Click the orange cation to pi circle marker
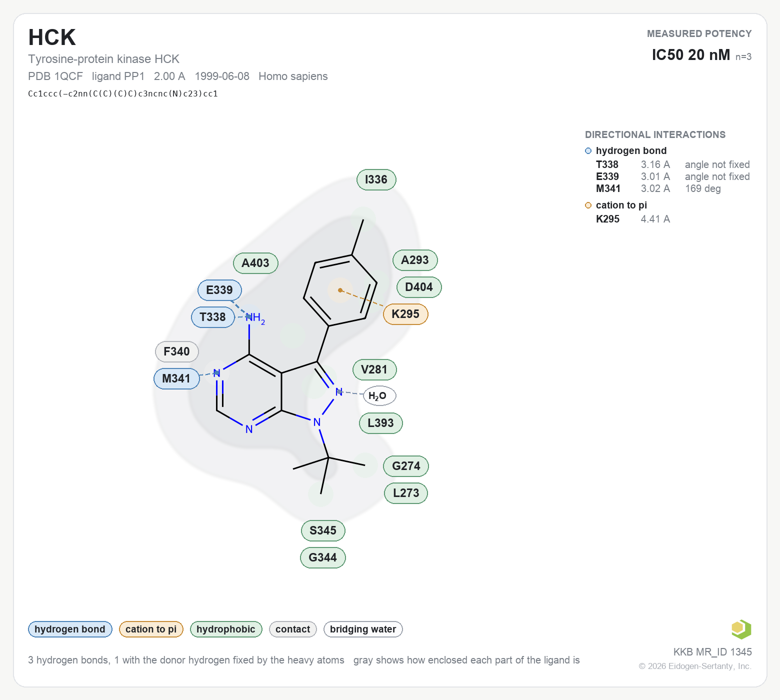 tap(588, 205)
